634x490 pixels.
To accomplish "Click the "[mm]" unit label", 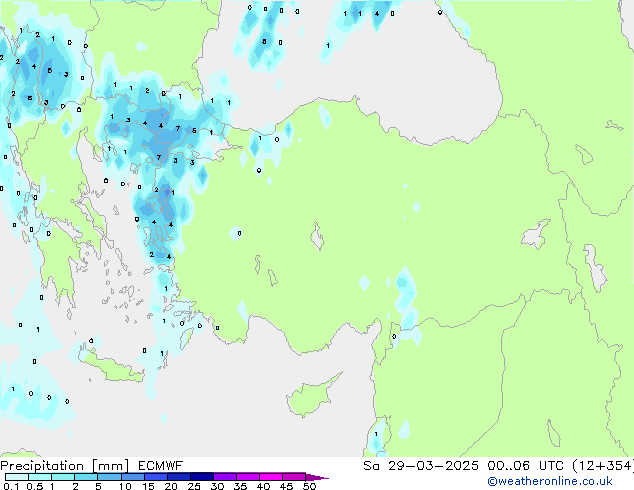I will (110, 466).
